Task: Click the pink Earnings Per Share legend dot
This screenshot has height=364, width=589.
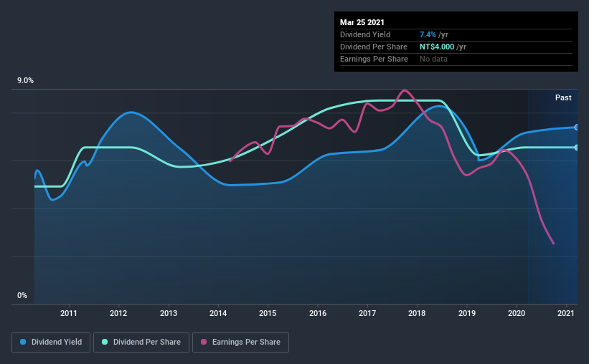Action: coord(204,342)
